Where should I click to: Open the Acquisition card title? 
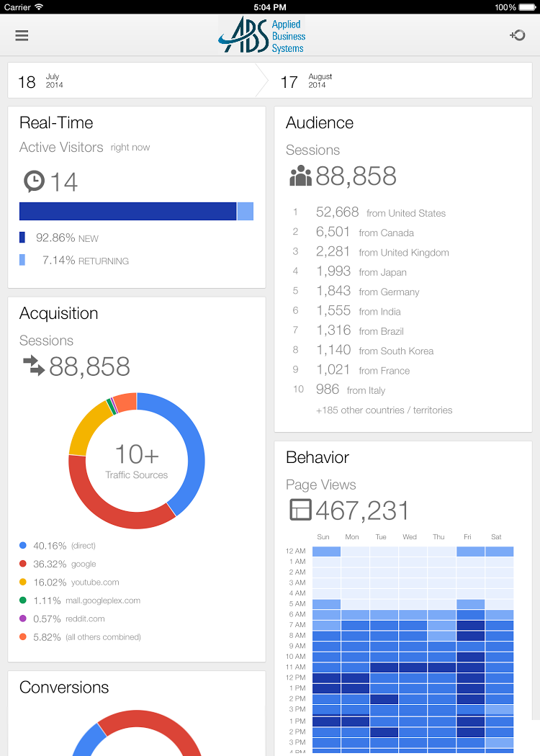59,313
